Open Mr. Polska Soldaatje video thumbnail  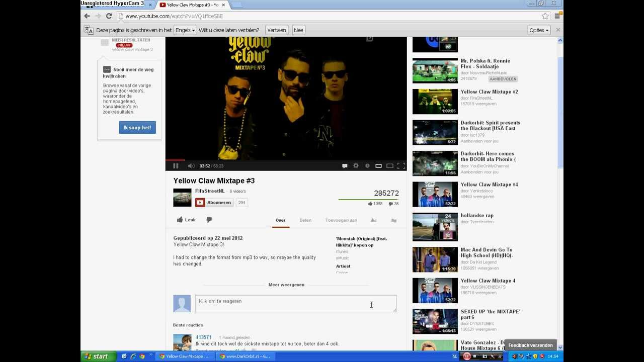point(435,70)
